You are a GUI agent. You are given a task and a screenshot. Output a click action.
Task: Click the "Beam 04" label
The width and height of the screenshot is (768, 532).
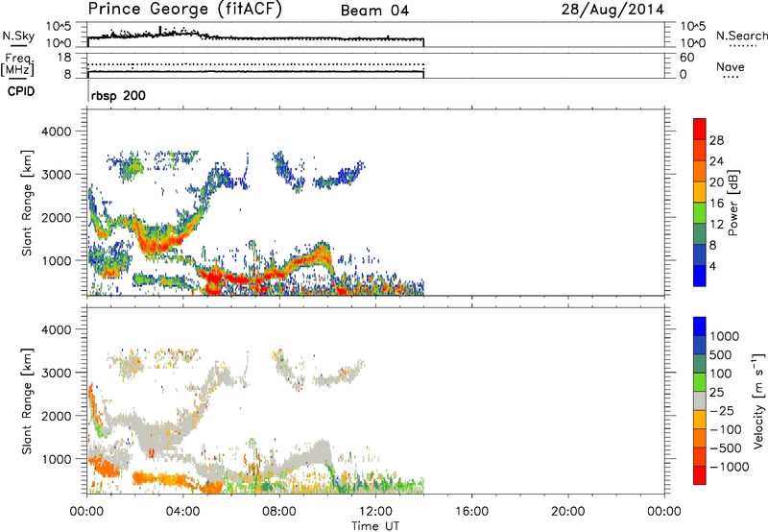click(374, 11)
